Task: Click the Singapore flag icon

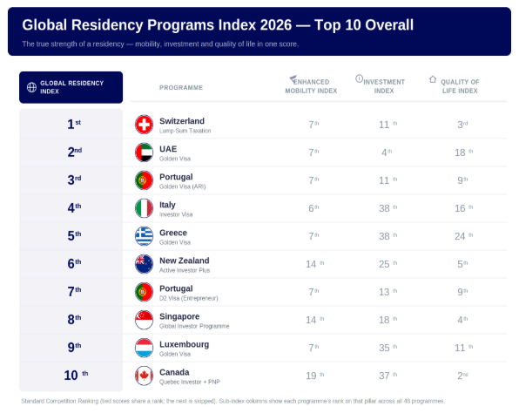Action: click(x=144, y=320)
